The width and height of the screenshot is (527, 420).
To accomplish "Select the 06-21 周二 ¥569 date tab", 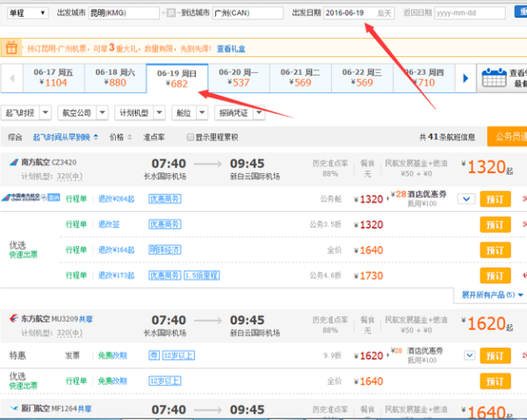I will (300, 77).
